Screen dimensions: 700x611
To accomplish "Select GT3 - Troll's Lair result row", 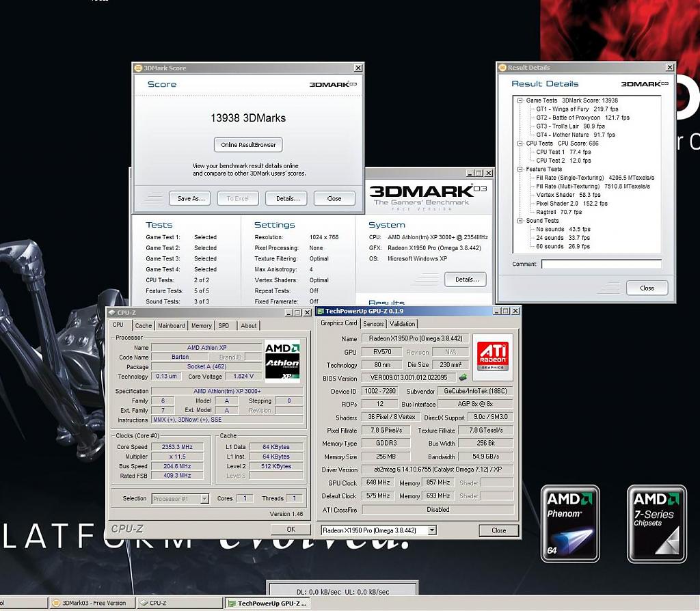I will point(570,126).
